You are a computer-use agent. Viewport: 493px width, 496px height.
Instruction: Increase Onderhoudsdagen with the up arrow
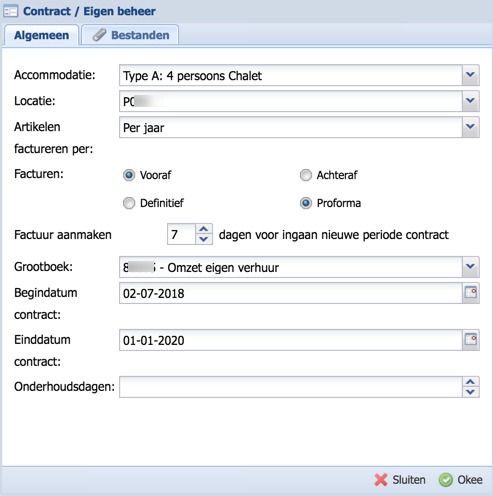[x=471, y=382]
